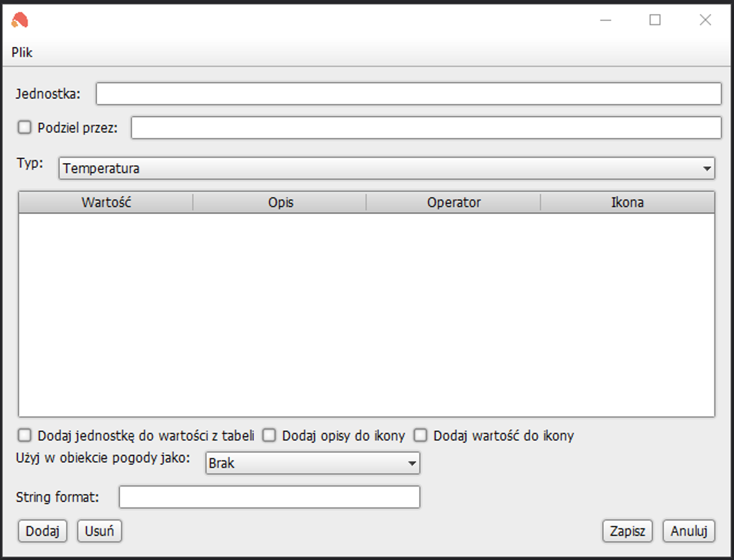The height and width of the screenshot is (560, 734).
Task: Click the String format text field
Action: 270,497
